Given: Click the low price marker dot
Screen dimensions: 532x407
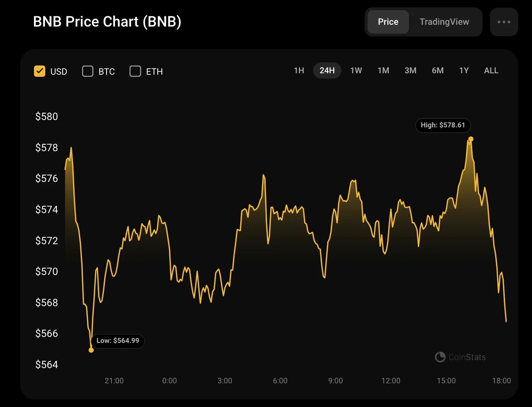Looking at the screenshot, I should tap(91, 350).
